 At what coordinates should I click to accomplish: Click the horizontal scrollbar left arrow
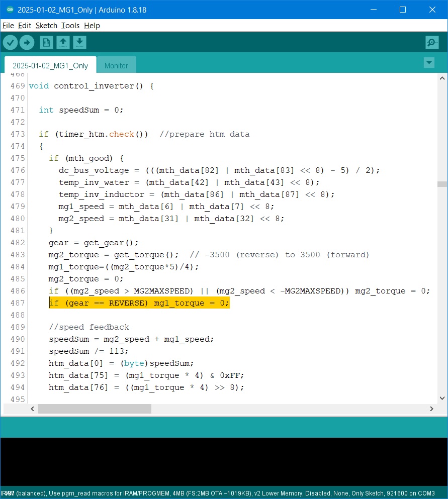click(33, 409)
